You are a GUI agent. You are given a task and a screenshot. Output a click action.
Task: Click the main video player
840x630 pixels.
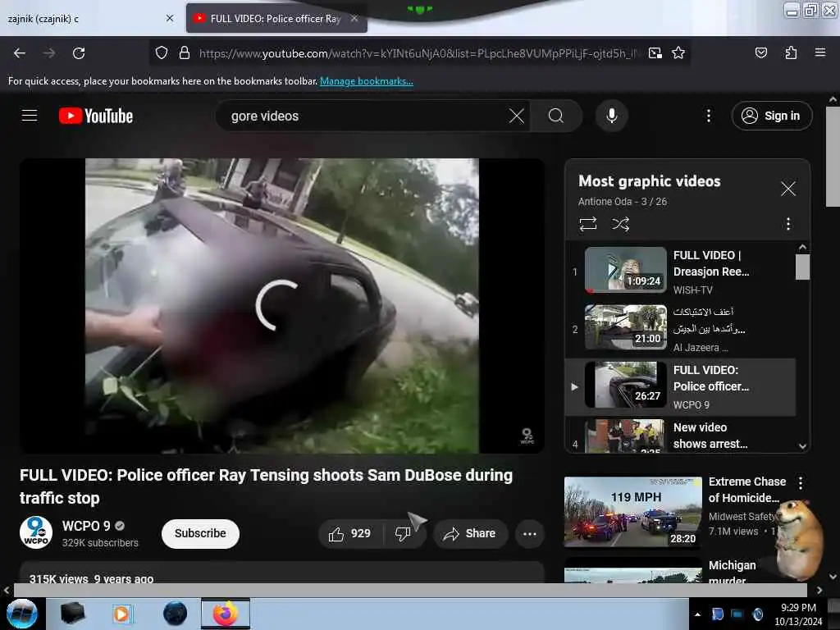pos(282,306)
